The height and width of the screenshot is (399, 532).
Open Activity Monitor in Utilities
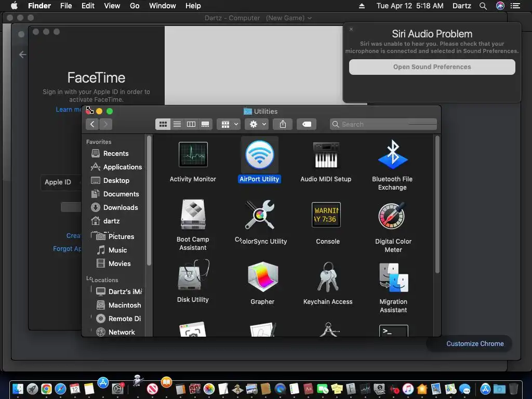click(193, 155)
